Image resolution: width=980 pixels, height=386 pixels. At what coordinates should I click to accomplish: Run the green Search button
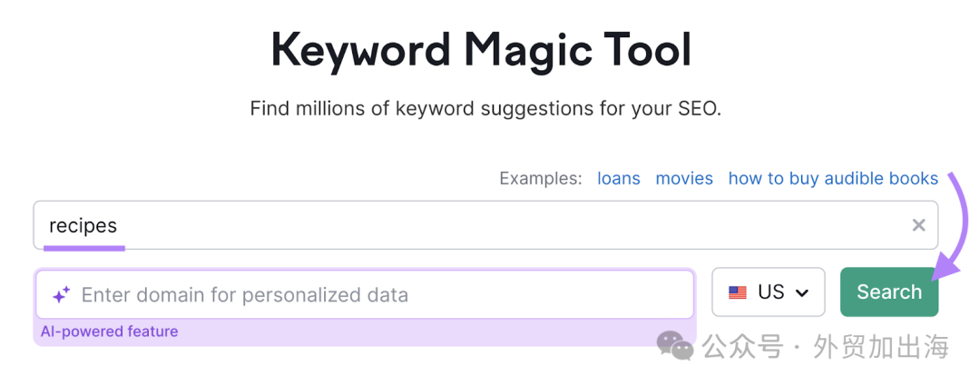(888, 292)
